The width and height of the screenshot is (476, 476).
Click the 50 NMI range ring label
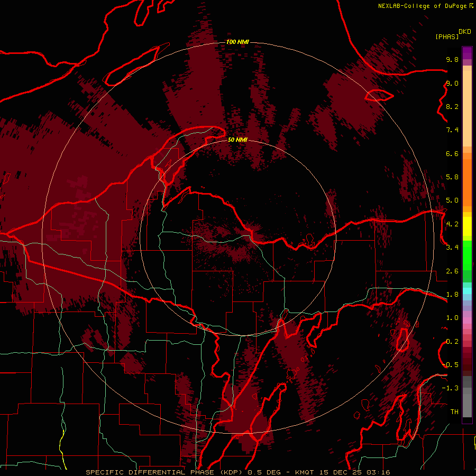point(237,140)
